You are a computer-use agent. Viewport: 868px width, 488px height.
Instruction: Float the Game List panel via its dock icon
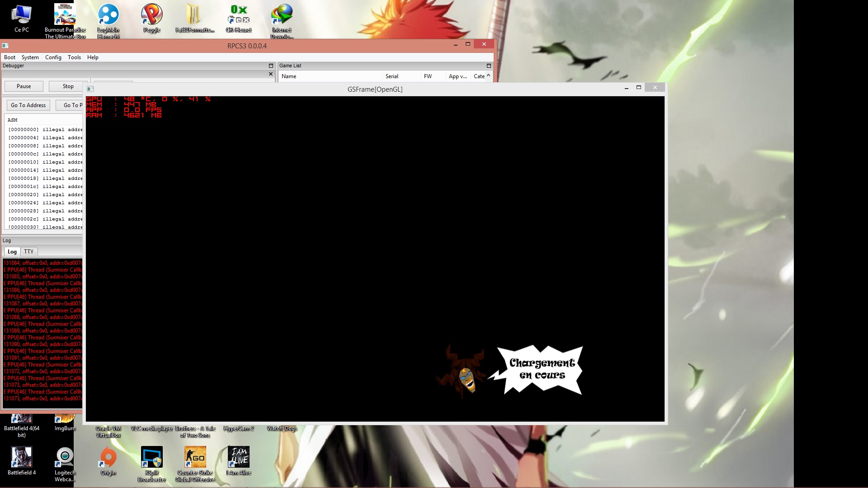point(489,66)
